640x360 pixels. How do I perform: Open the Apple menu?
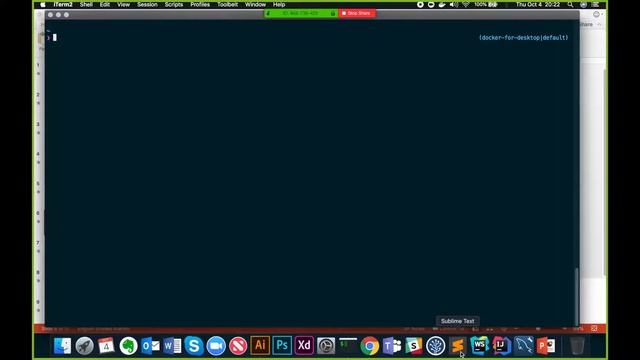click(43, 4)
